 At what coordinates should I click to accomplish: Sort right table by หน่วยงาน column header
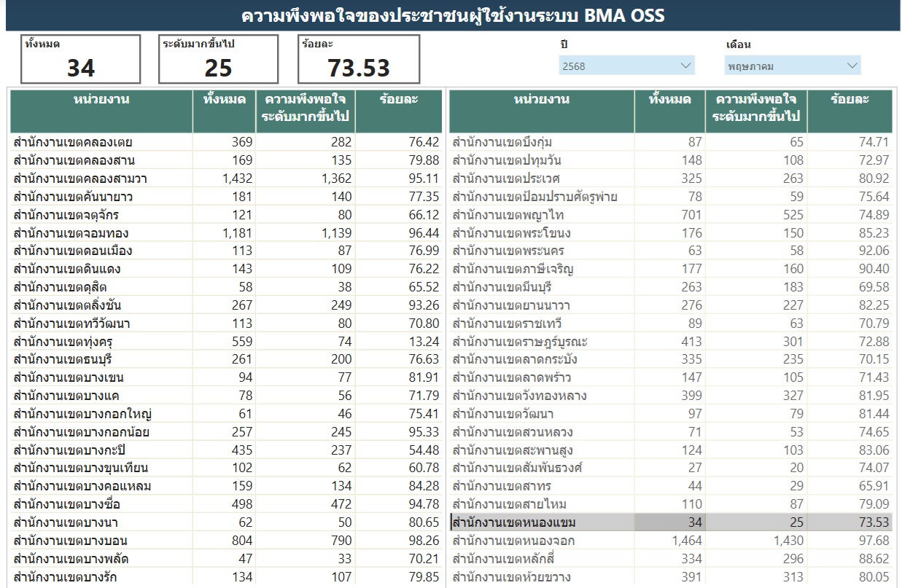tap(541, 100)
